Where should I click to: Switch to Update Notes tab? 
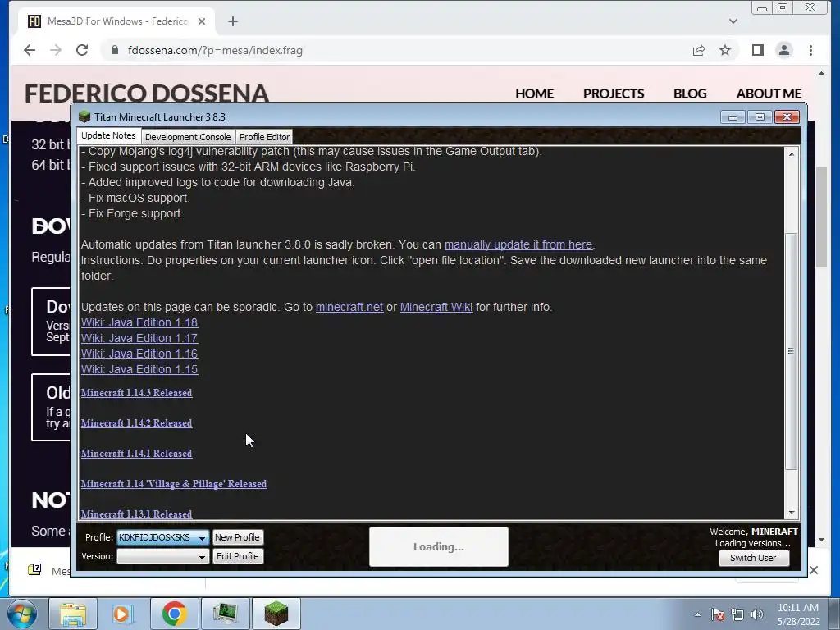(108, 135)
